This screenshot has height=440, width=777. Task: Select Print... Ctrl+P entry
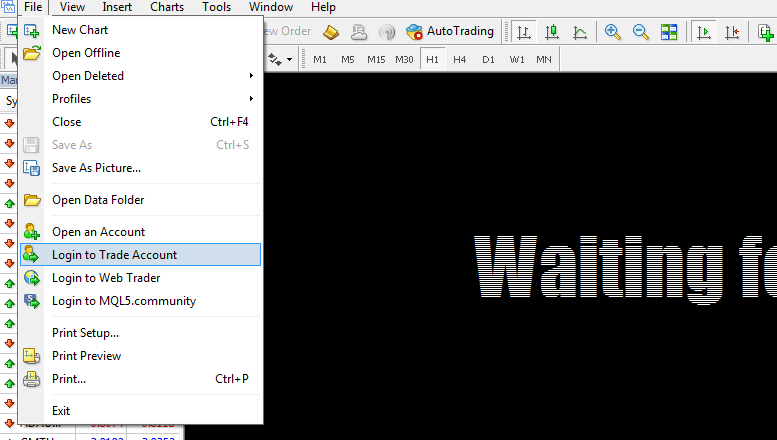140,379
